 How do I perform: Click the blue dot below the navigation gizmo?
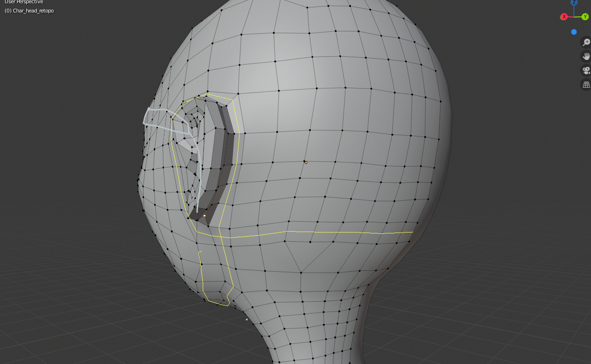[574, 31]
